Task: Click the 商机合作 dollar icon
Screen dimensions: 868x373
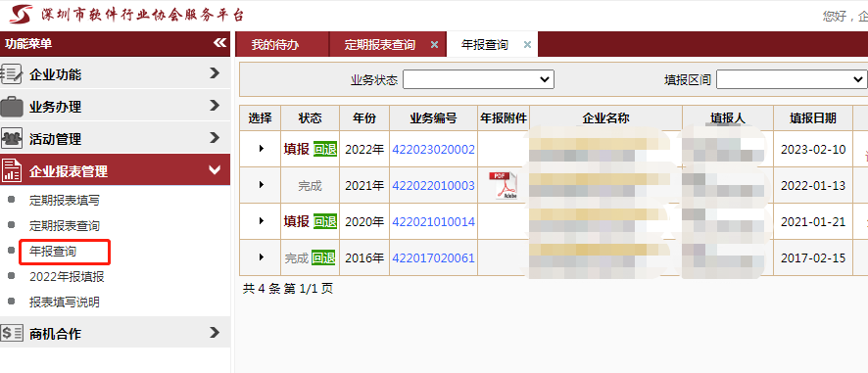Action: (x=12, y=333)
